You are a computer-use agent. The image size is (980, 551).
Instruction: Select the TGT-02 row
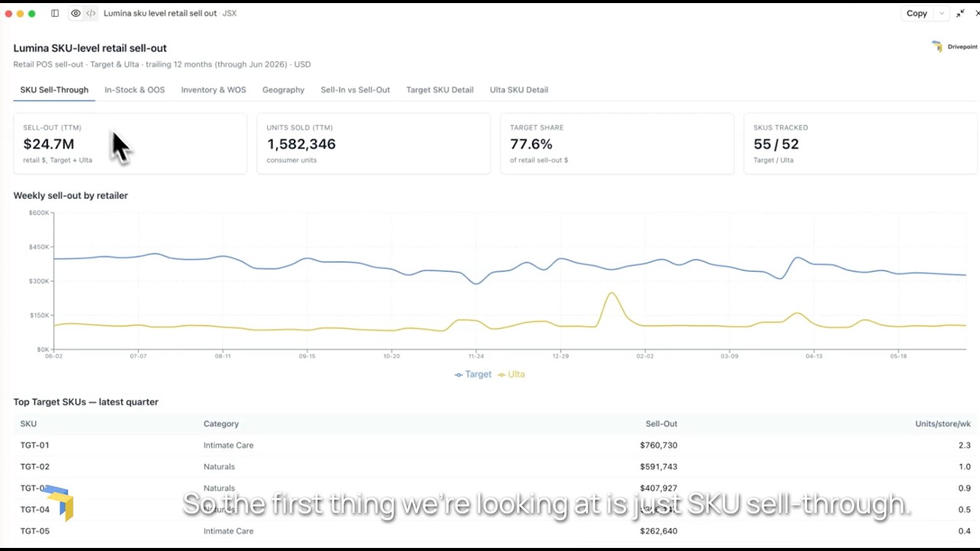click(495, 466)
